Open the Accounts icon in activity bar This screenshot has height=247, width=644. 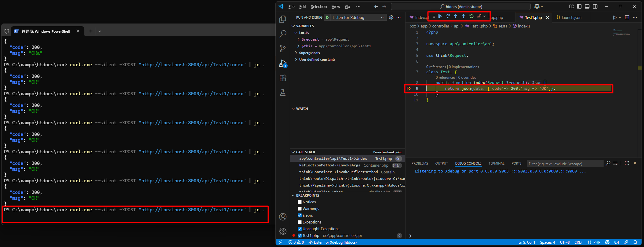tap(283, 217)
